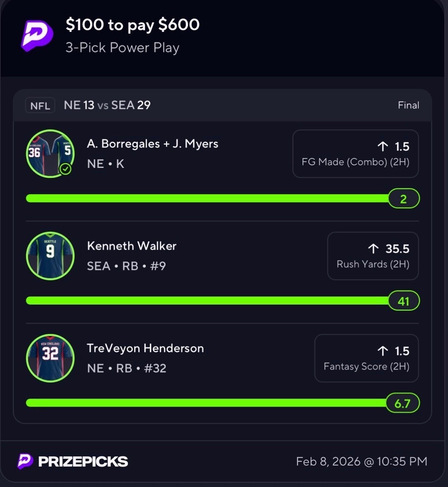Click the NFL league badge
This screenshot has height=487, width=448.
(x=40, y=105)
